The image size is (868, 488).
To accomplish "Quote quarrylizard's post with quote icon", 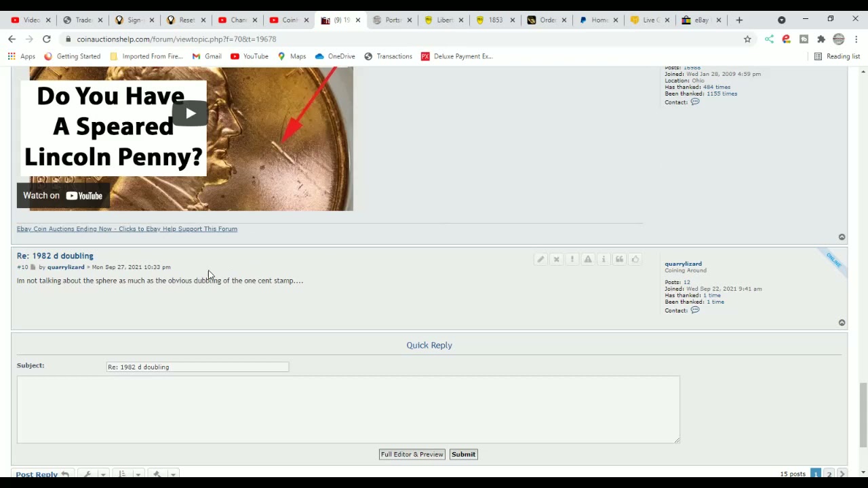I will coord(619,259).
